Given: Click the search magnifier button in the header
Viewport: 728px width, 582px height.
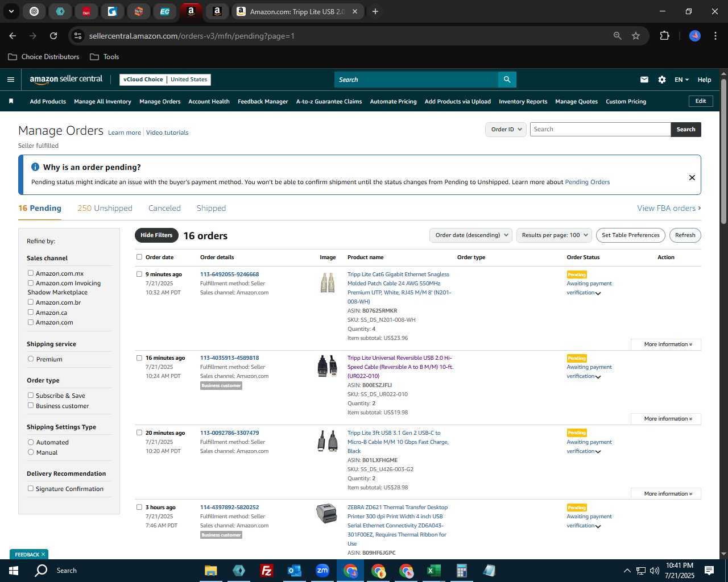Looking at the screenshot, I should click(x=507, y=80).
